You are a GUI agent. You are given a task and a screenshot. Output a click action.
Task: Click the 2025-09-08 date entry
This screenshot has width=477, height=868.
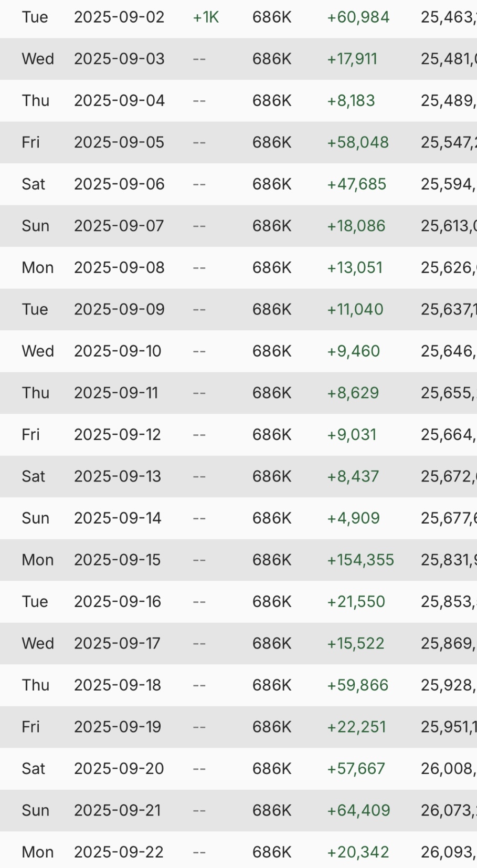[119, 268]
